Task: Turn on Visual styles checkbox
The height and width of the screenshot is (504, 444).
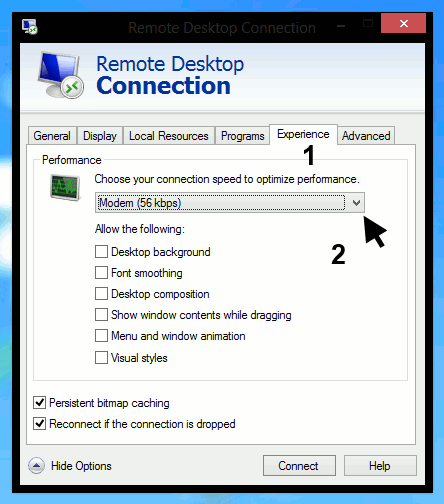Action: click(x=101, y=358)
